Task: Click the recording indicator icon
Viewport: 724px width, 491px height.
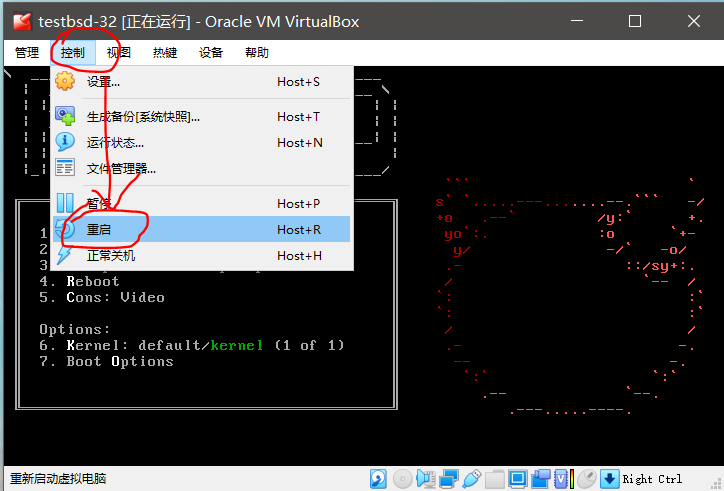Action: point(541,479)
